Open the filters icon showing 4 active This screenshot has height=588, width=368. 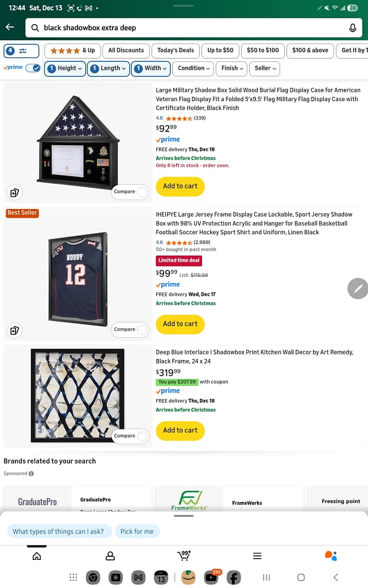click(x=21, y=51)
